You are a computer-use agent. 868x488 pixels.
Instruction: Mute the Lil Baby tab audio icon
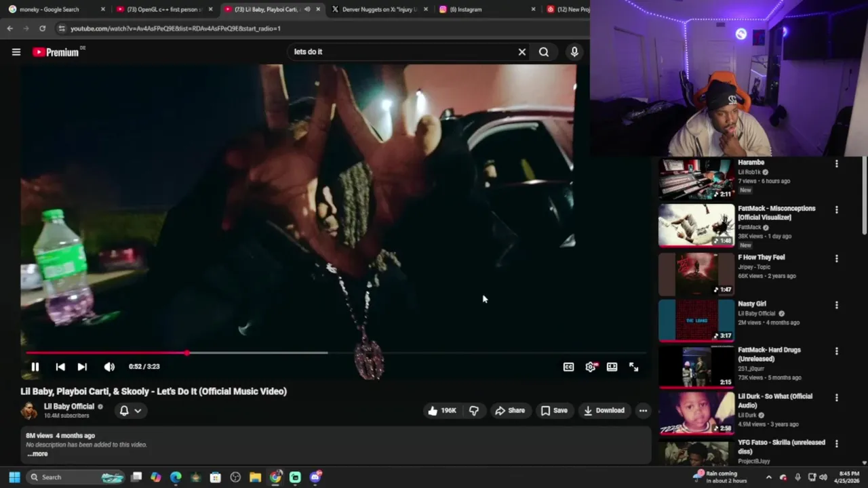(x=307, y=9)
